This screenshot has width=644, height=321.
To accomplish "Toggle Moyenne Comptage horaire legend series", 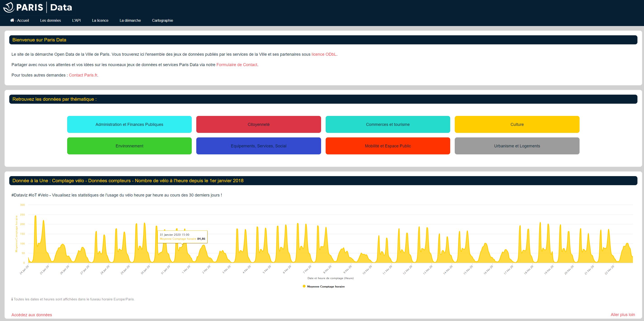I will (324, 286).
